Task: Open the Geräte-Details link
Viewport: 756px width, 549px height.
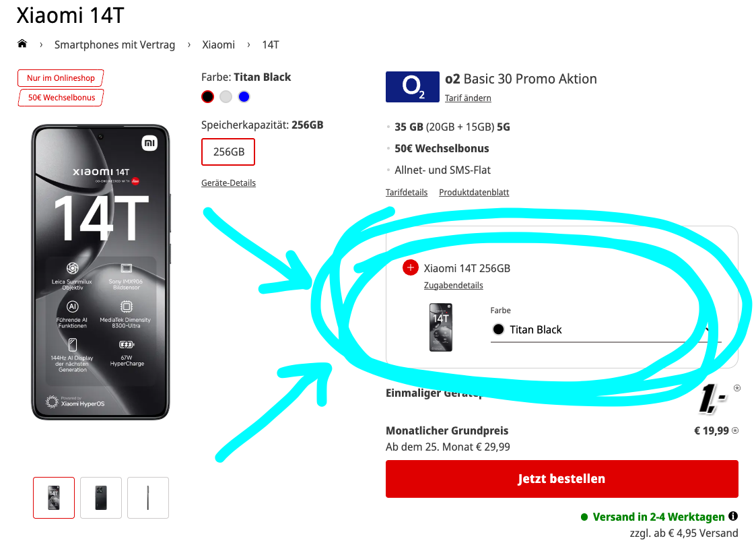Action: 228,183
